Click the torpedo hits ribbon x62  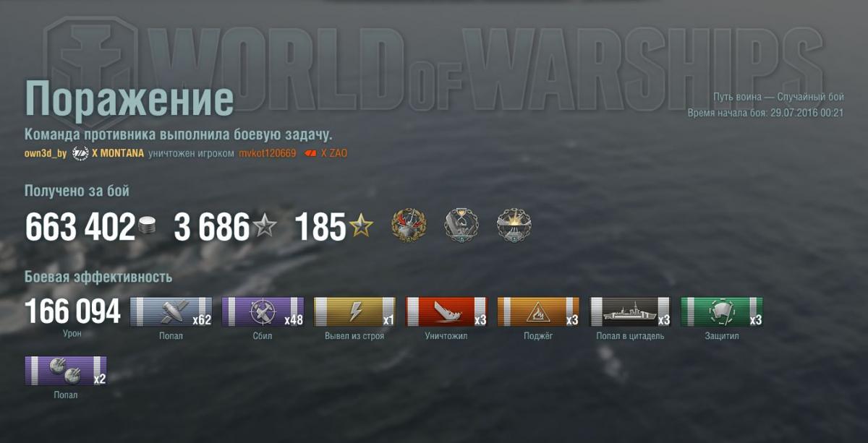(171, 312)
